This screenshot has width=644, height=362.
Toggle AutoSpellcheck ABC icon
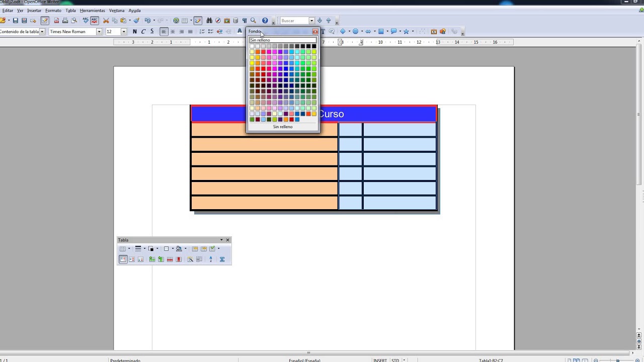tap(94, 21)
